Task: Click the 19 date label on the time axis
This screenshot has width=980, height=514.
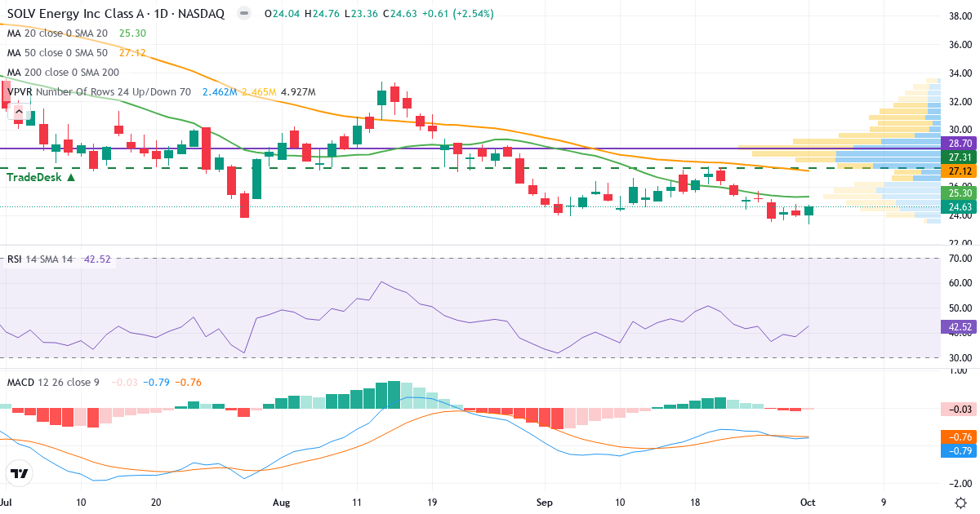Action: click(432, 503)
